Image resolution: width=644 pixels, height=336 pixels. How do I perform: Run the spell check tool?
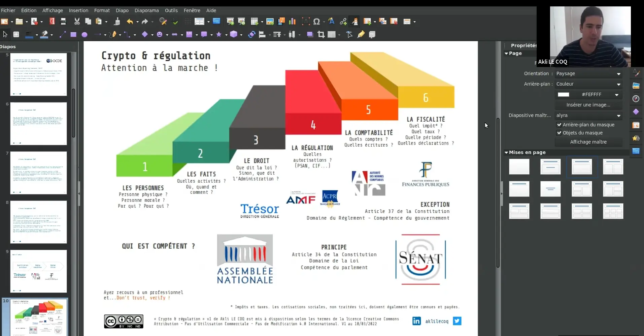(x=175, y=22)
